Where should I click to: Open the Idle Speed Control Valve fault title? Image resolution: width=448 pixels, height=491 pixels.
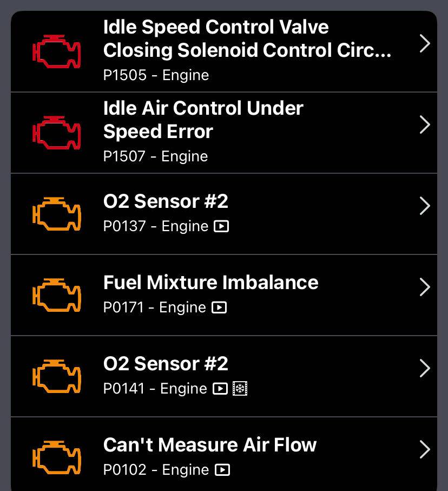[x=246, y=38]
